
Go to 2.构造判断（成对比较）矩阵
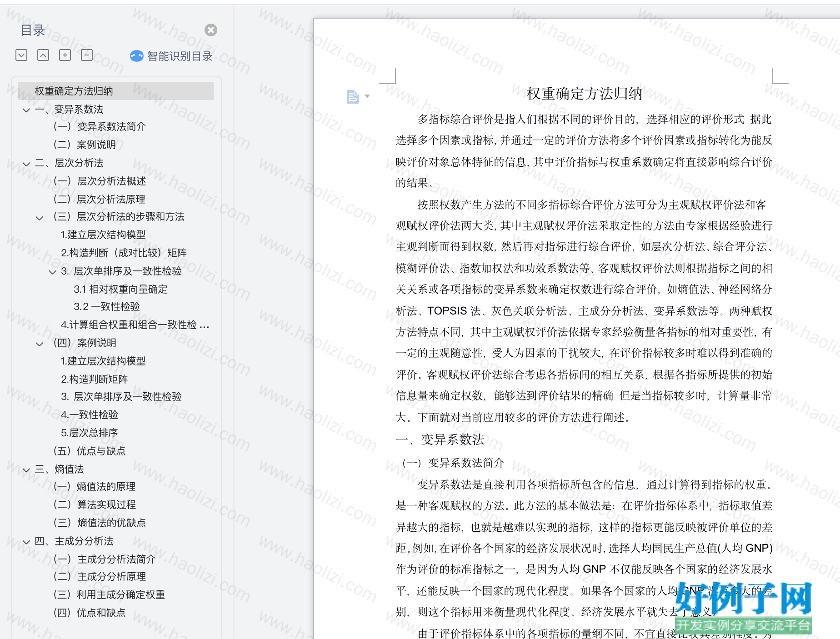tap(124, 253)
